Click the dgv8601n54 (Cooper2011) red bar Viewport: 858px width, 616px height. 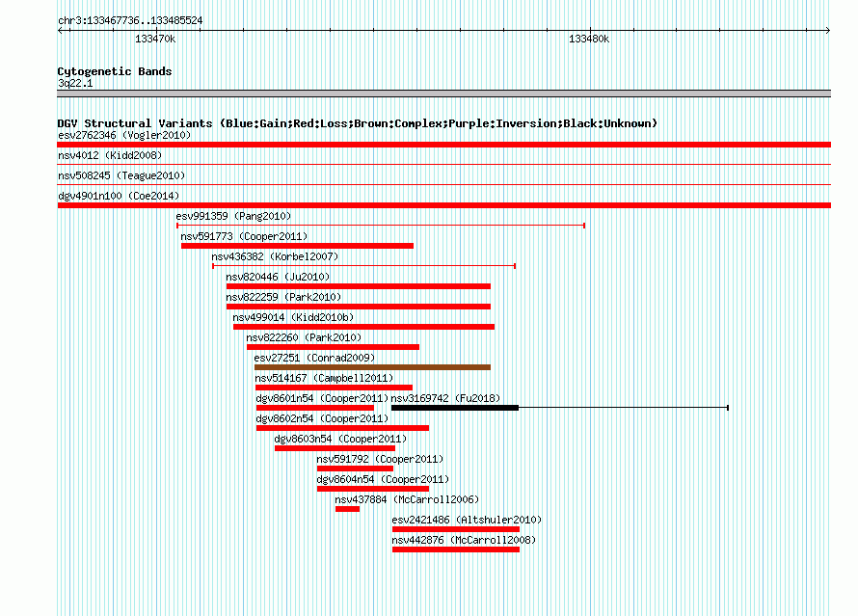(315, 408)
